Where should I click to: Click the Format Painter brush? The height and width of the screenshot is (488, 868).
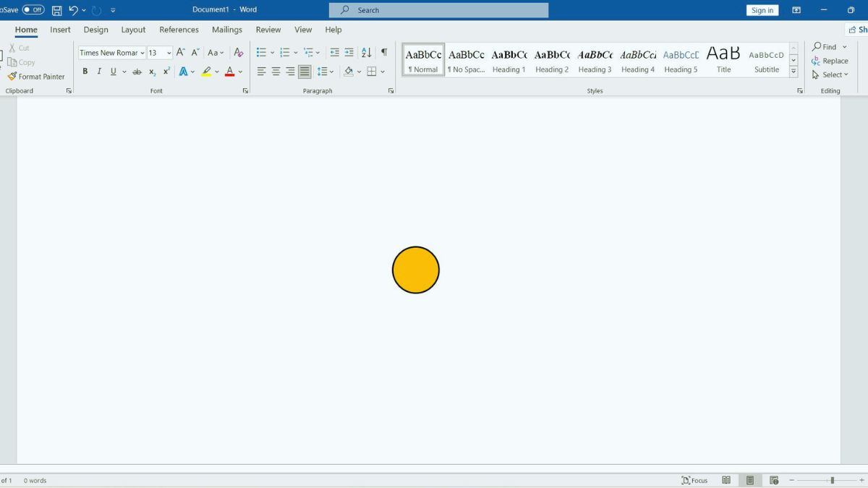click(x=36, y=77)
